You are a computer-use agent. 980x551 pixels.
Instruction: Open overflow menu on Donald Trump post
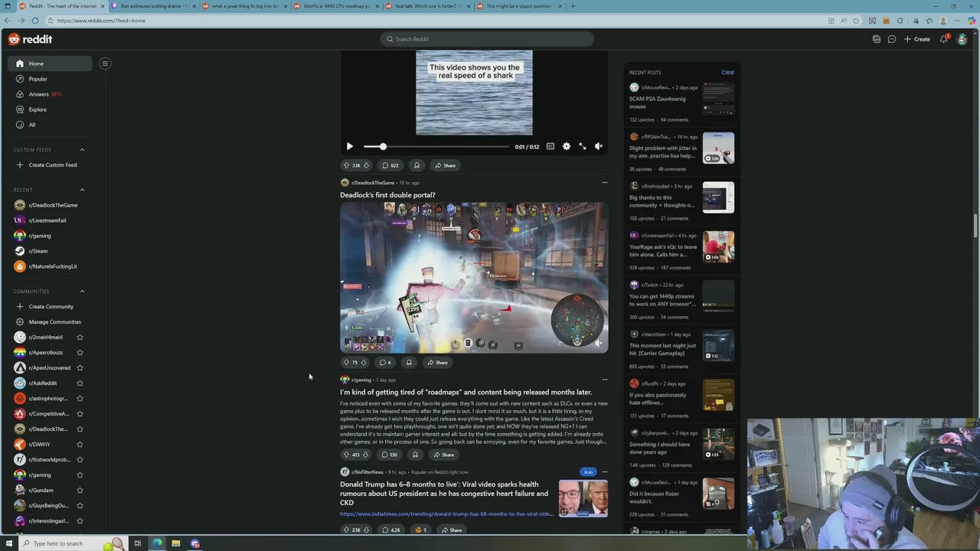(x=605, y=472)
